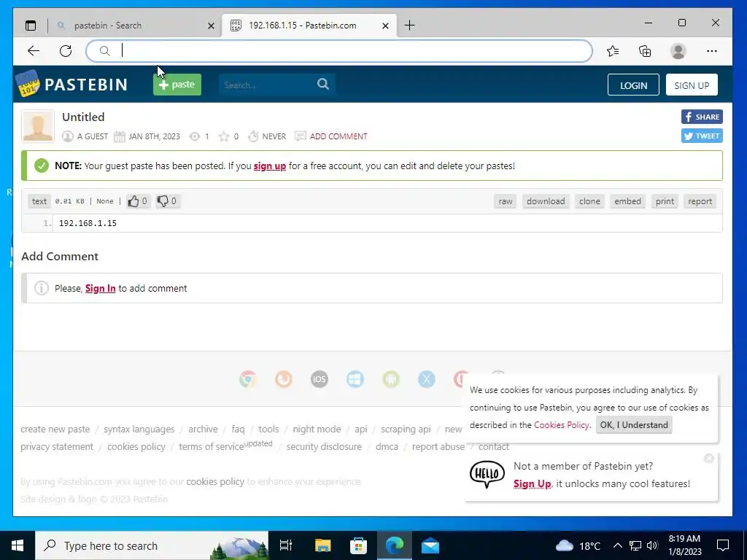Click the SIGN UP button
747x560 pixels.
tap(692, 85)
